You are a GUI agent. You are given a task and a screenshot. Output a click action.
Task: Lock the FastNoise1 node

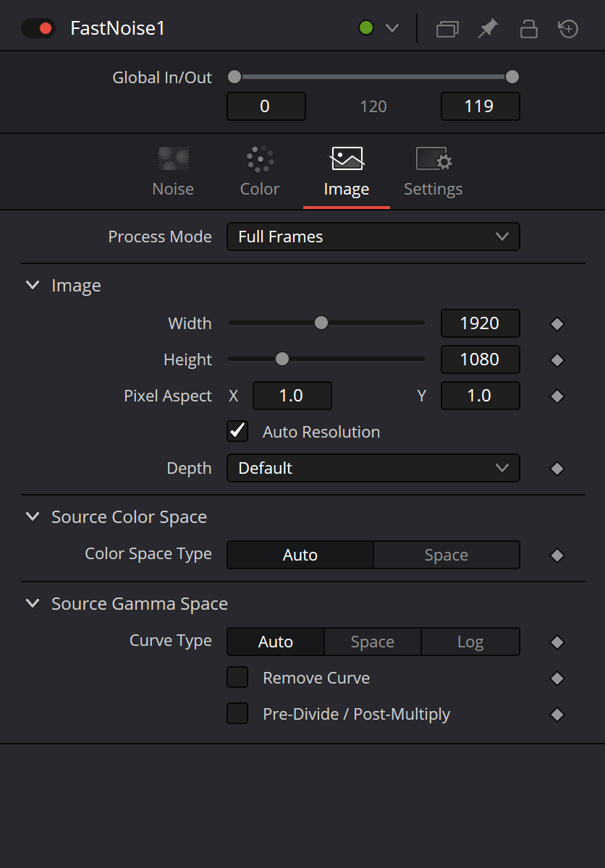pyautogui.click(x=529, y=29)
